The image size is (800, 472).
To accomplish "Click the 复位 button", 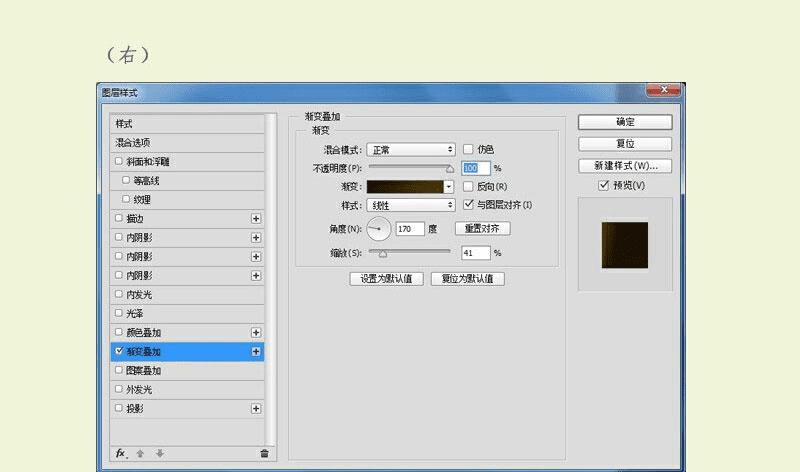I will (x=625, y=144).
